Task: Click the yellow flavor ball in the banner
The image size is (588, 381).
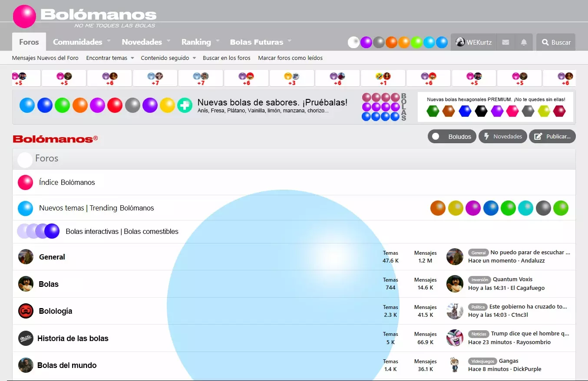Action: coord(167,105)
